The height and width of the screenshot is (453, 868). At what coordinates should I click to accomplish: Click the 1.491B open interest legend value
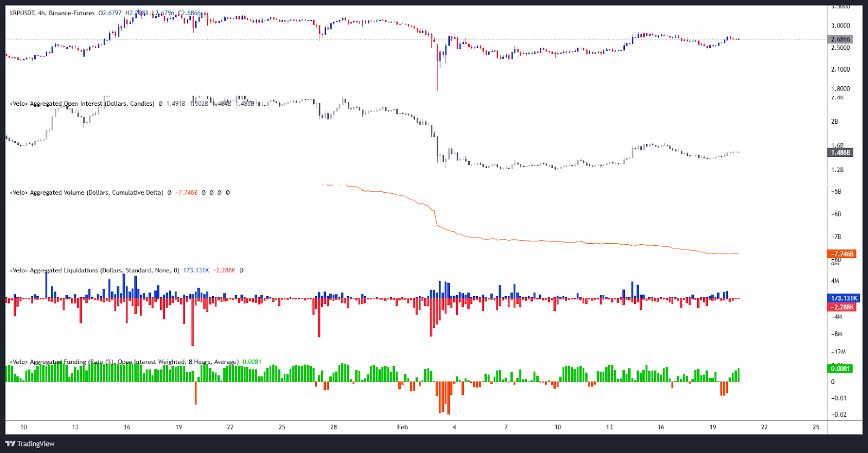tap(176, 104)
